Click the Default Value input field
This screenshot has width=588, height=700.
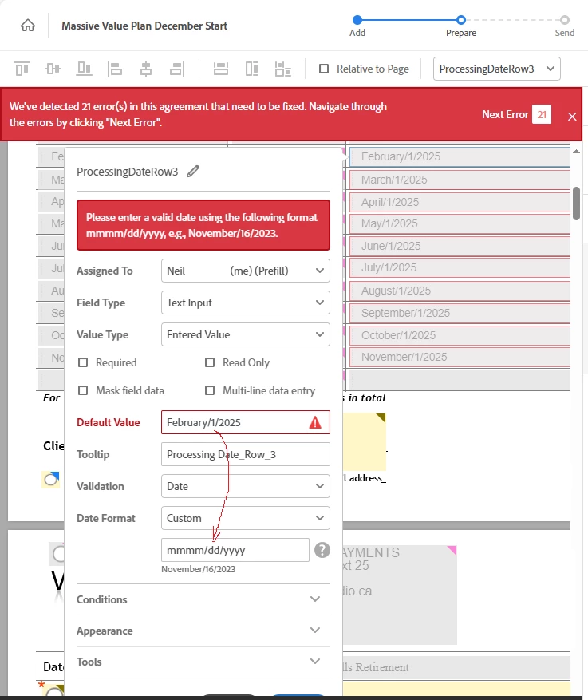[246, 422]
